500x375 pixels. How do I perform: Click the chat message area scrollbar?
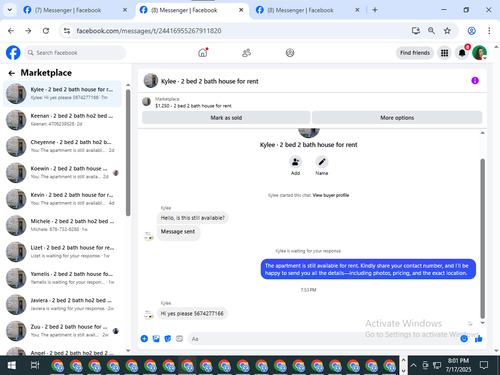(x=482, y=238)
